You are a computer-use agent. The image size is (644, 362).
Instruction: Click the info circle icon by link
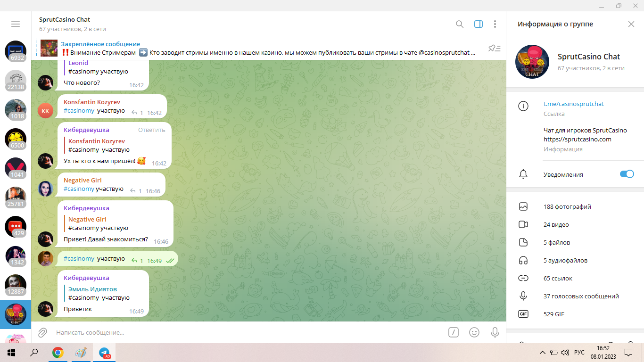tap(523, 106)
